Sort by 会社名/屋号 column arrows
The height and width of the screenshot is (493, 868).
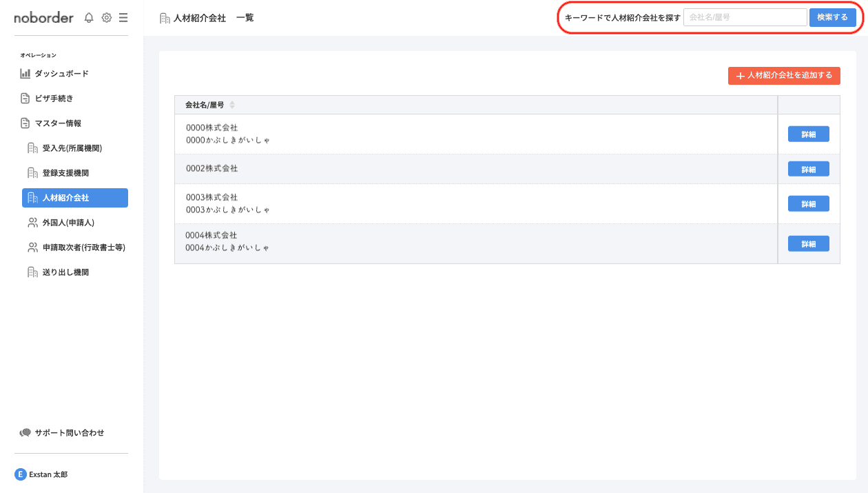[232, 105]
